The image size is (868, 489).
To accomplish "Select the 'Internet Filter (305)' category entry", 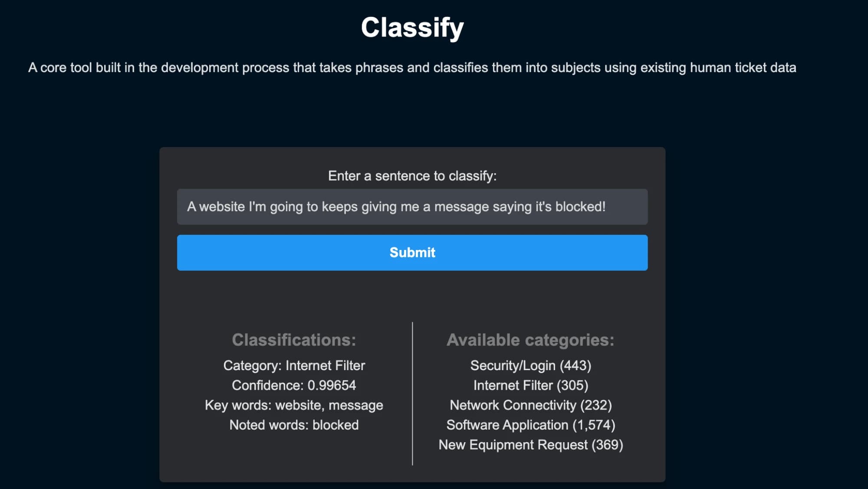I will click(x=530, y=385).
